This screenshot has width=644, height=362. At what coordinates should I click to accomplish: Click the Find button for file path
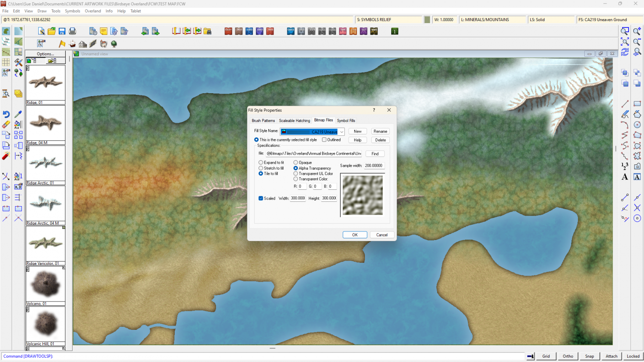[375, 154]
